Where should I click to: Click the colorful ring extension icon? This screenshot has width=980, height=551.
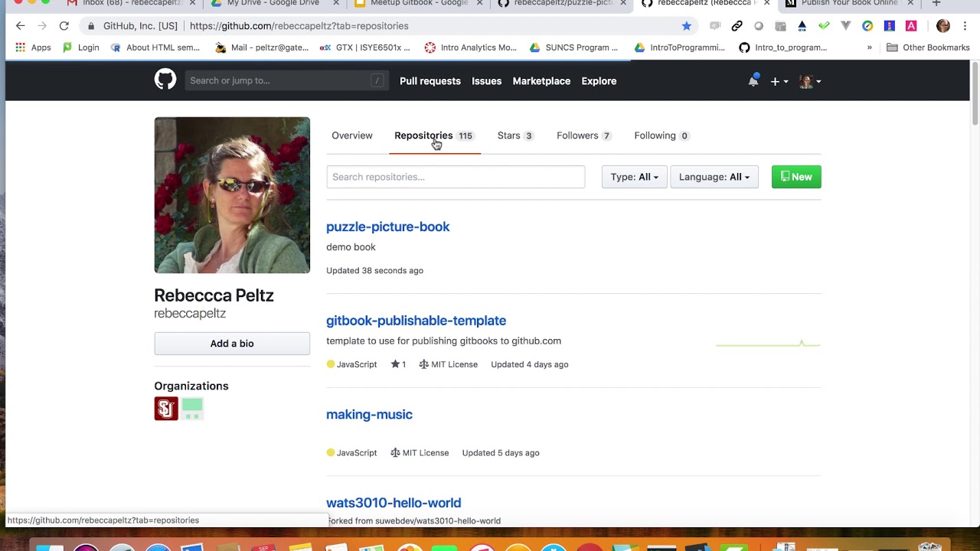(x=867, y=26)
